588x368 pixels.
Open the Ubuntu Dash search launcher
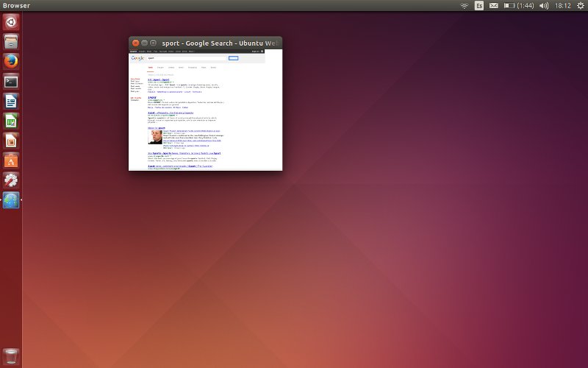(x=11, y=21)
